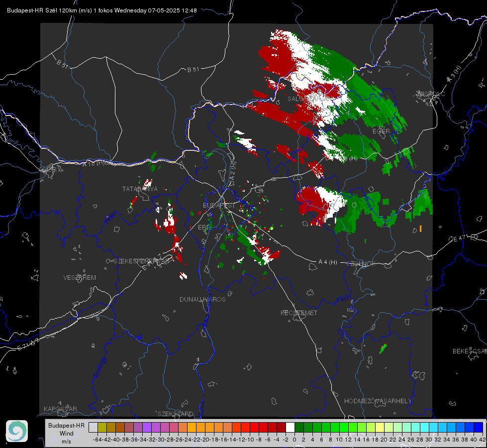Click the radar title text with timestamp 12:48

coord(102,10)
